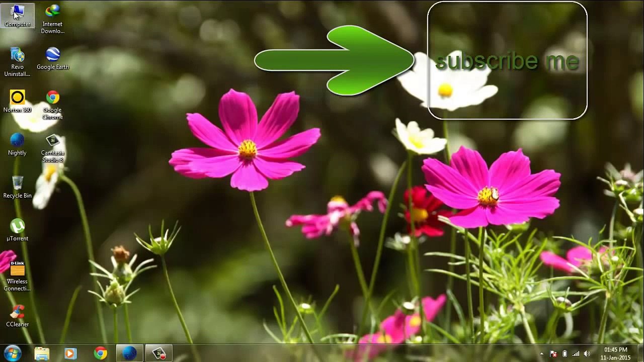Open network signal icon in system tray
Screen dimensions: 644x362
[x=576, y=354]
